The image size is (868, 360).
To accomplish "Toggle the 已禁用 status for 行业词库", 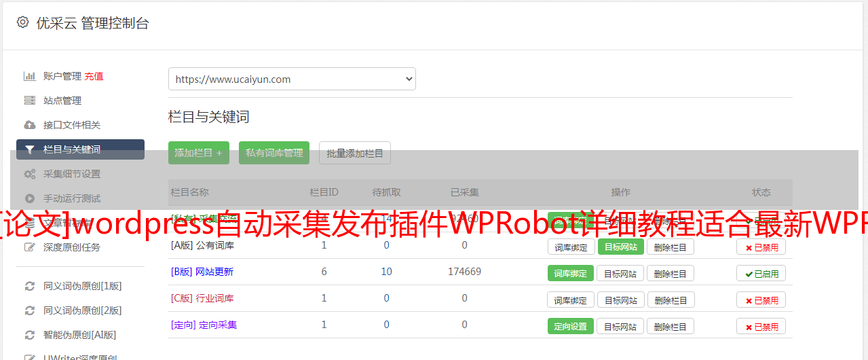I will tap(761, 300).
